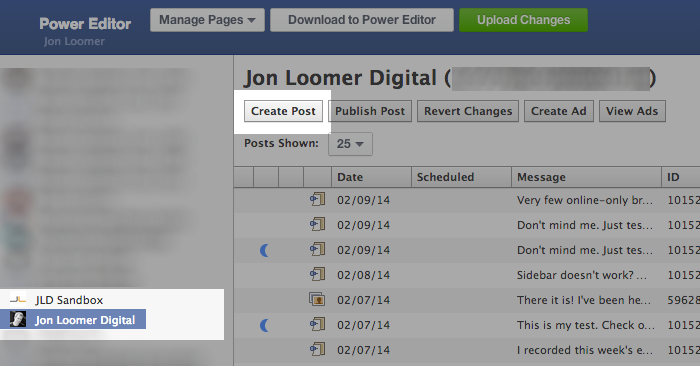
Task: Click the Jon Loomer account name under Power Editor
Action: pyautogui.click(x=74, y=42)
